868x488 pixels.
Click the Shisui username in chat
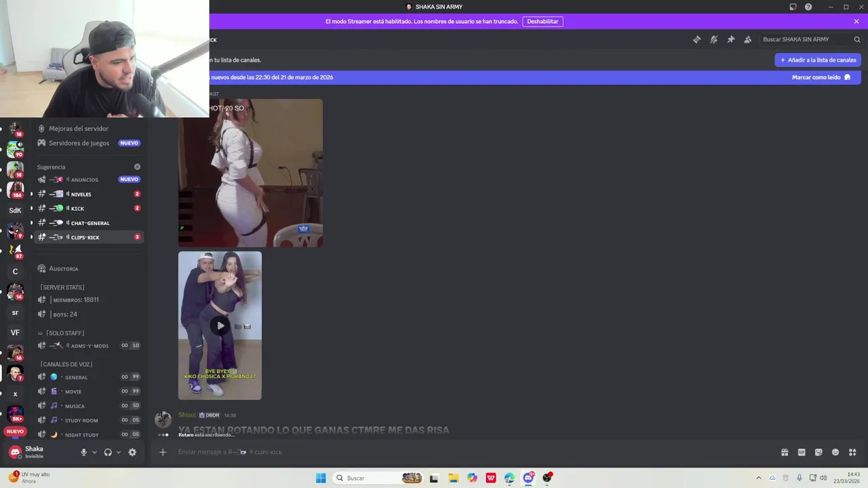(x=186, y=415)
